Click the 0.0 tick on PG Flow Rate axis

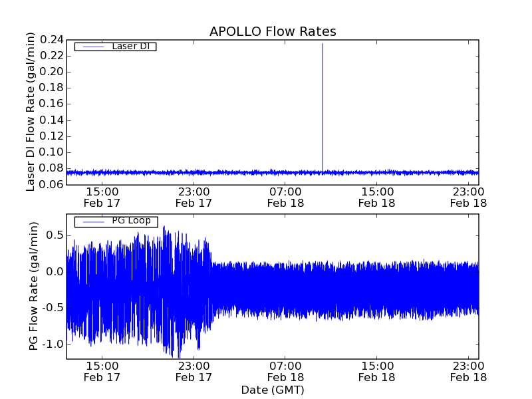55,272
